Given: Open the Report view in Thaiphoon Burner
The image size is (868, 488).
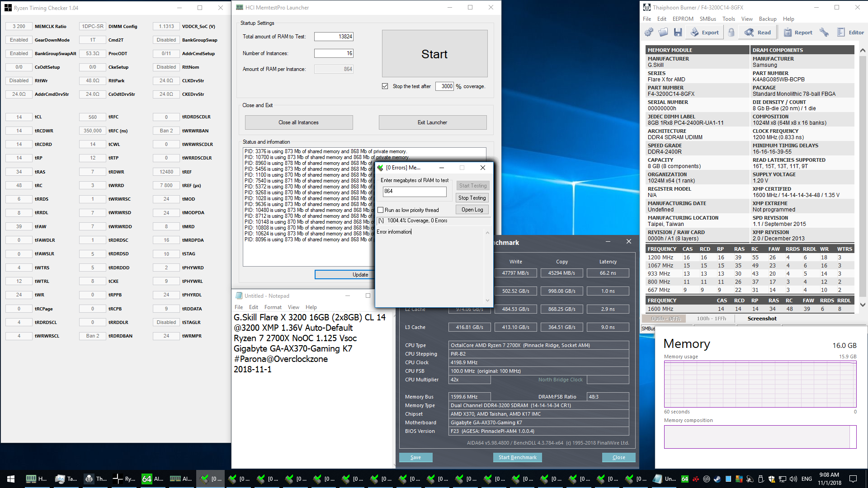Looking at the screenshot, I should coord(798,32).
